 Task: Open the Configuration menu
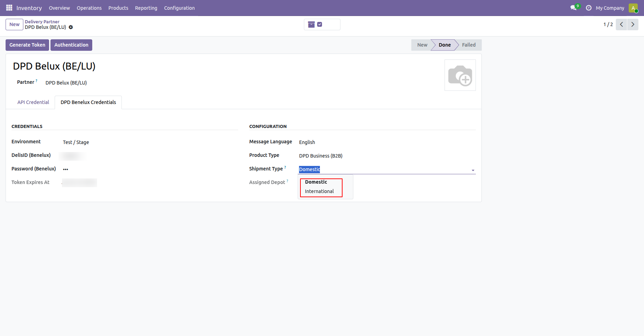(179, 8)
